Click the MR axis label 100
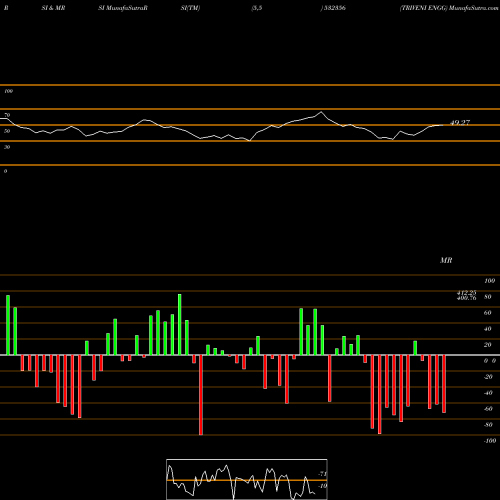 click(489, 281)
